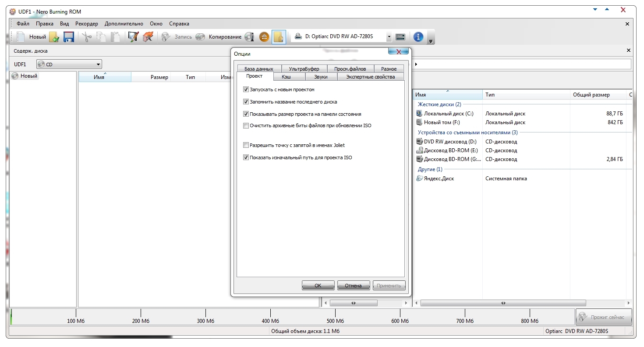Screen dimensions: 644x347
Task: Open the Справка menu
Action: click(179, 24)
